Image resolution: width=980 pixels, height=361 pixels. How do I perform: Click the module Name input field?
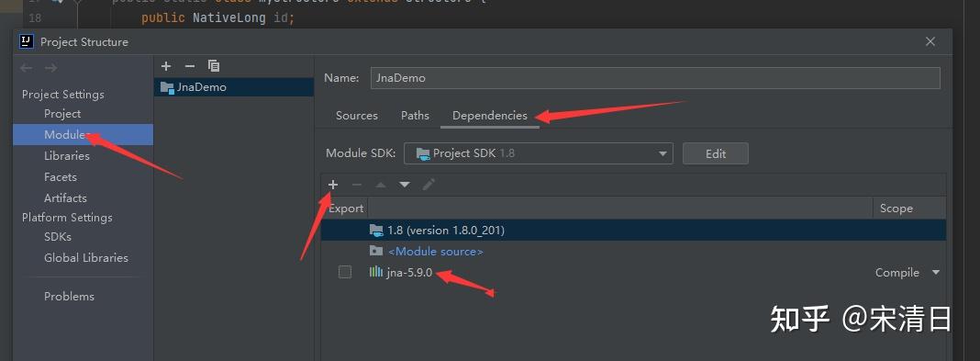click(655, 78)
